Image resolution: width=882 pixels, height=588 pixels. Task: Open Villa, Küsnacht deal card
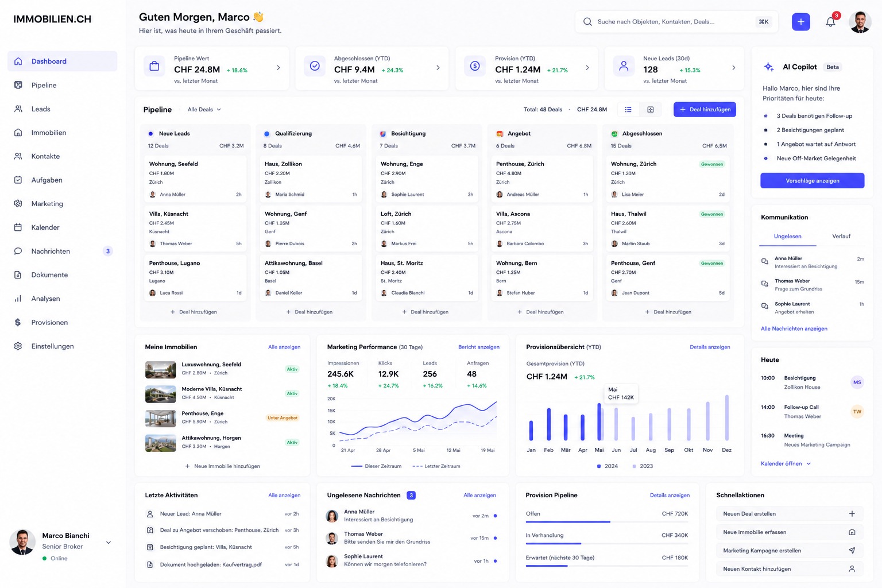point(196,229)
